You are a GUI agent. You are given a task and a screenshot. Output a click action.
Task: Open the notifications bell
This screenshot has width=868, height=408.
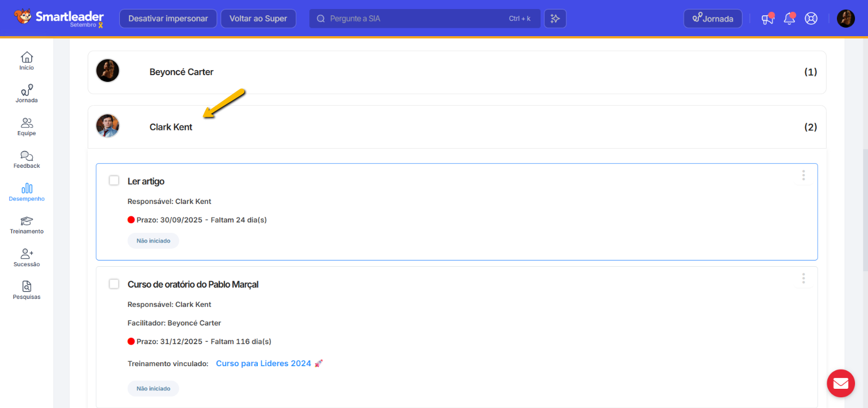[789, 19]
